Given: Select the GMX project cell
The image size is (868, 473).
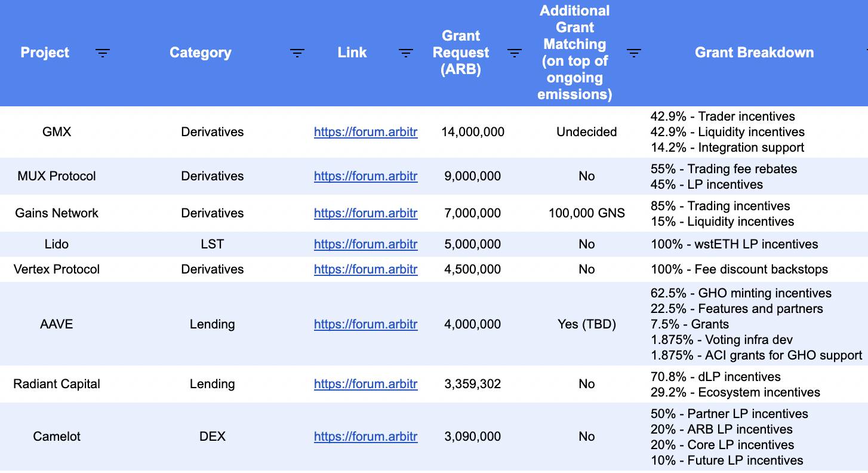Looking at the screenshot, I should click(57, 132).
